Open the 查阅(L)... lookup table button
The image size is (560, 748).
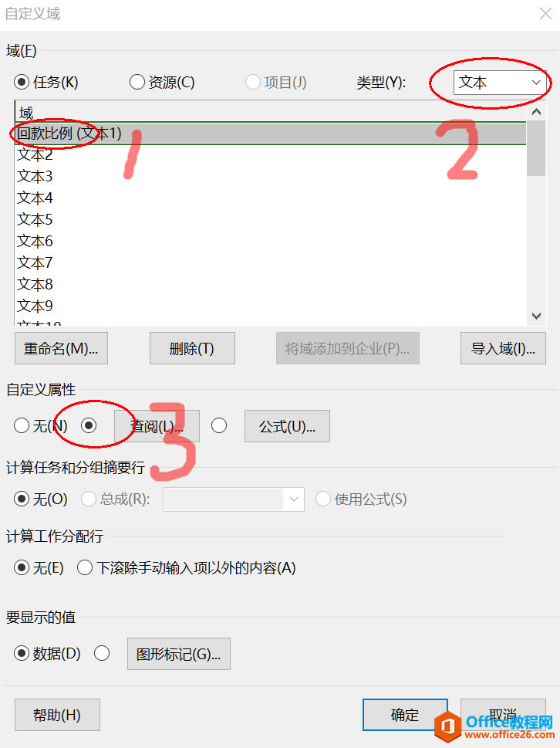[157, 426]
